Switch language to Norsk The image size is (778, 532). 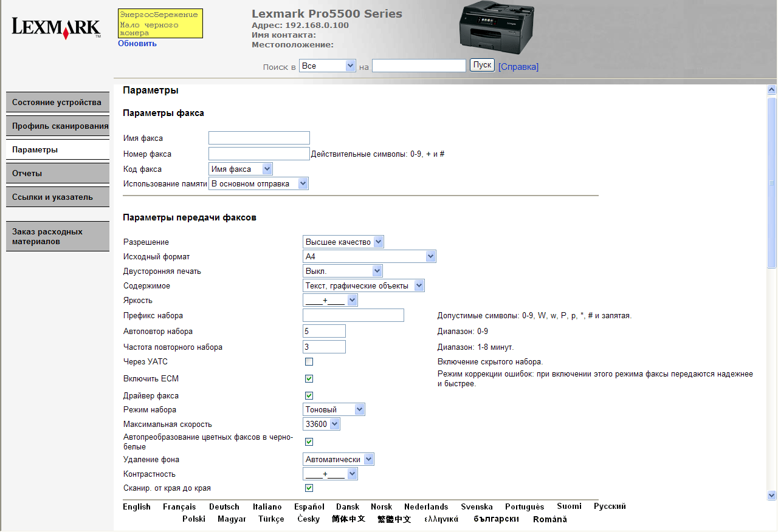382,506
